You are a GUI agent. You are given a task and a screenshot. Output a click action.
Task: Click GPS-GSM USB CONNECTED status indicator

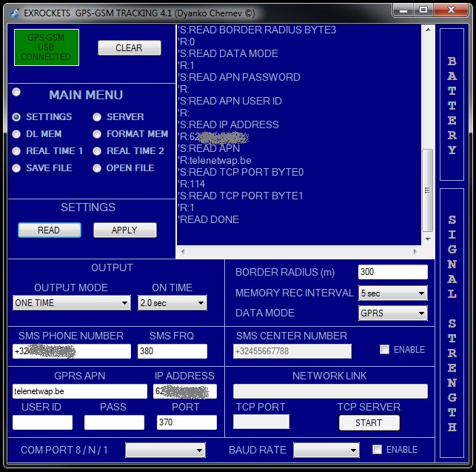(47, 47)
